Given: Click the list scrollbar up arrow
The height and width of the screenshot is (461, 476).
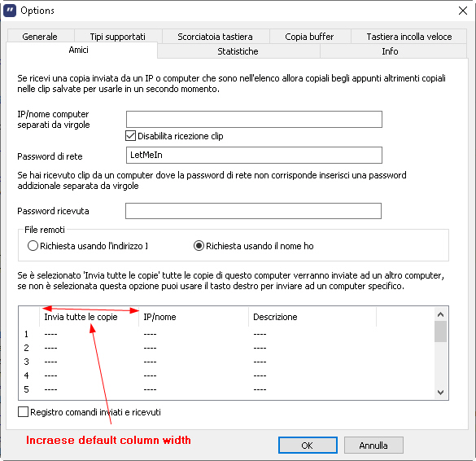Looking at the screenshot, I should pos(440,314).
